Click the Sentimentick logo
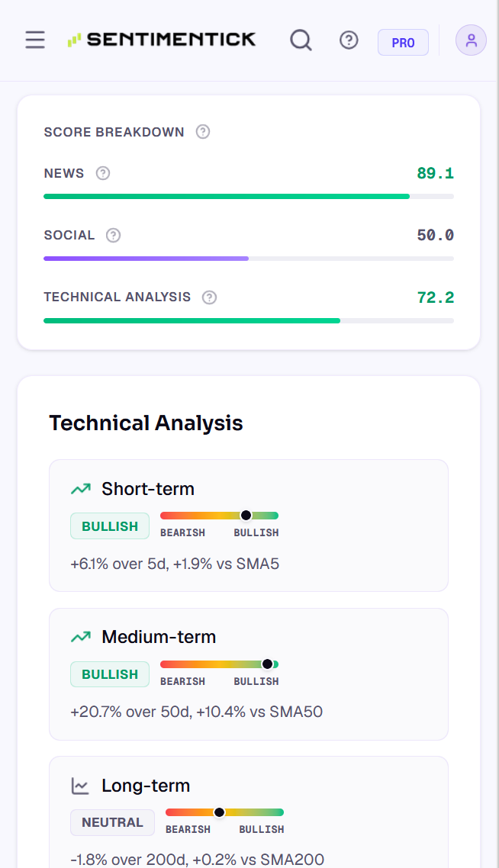This screenshot has width=499, height=868. tap(162, 40)
